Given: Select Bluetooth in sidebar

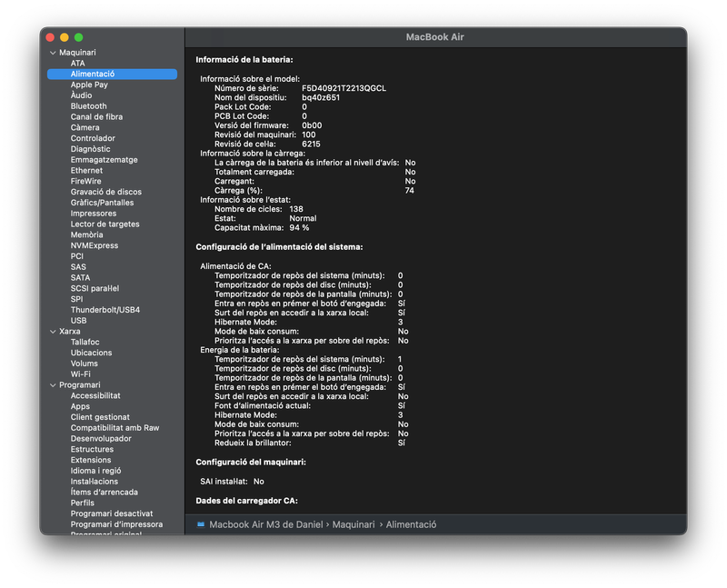Looking at the screenshot, I should (x=88, y=106).
